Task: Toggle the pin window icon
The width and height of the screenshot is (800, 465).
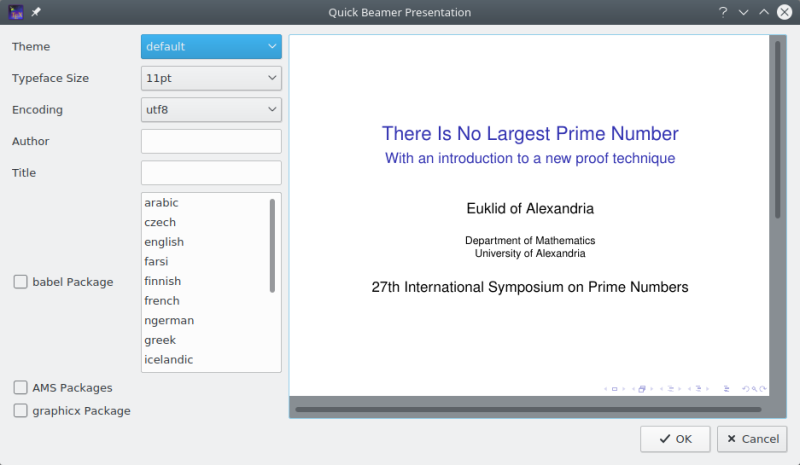Action: (x=36, y=12)
